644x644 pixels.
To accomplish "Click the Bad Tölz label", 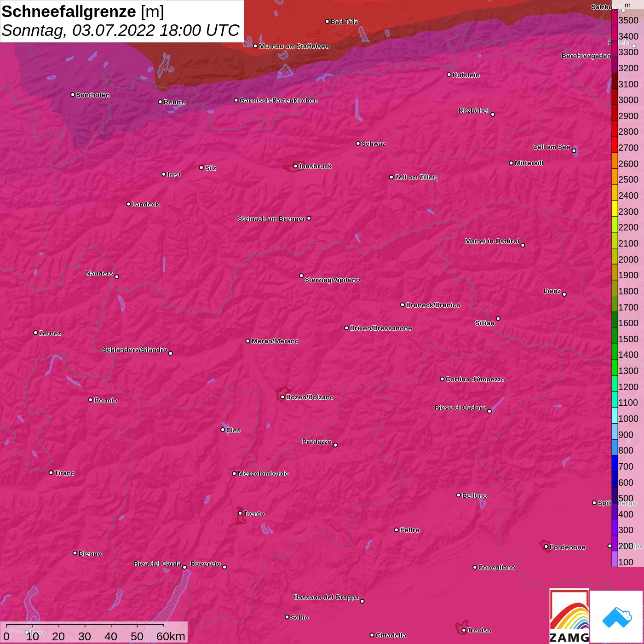I will [x=344, y=22].
